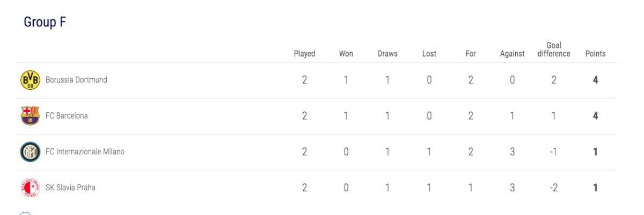Click the Group F heading
This screenshot has height=215, width=644.
click(x=45, y=23)
